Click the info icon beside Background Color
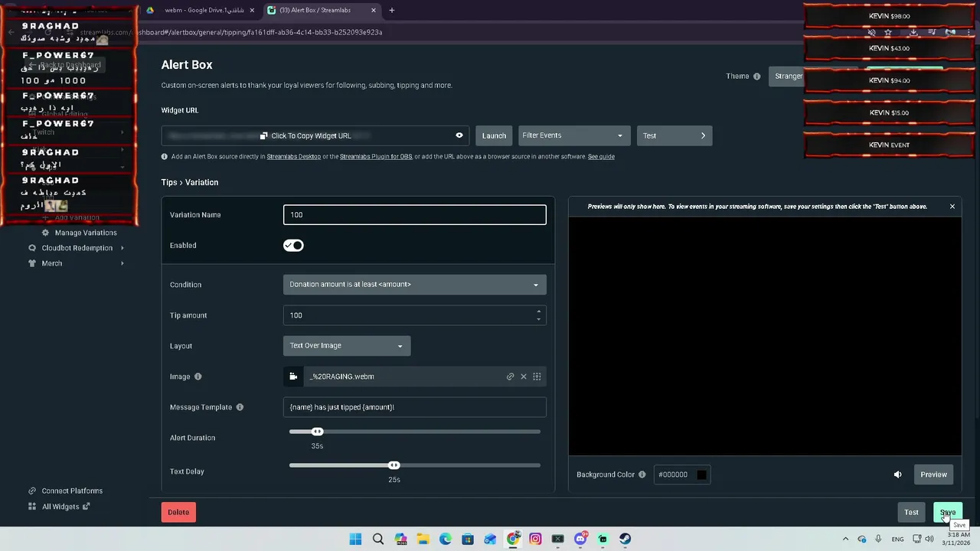Image resolution: width=980 pixels, height=551 pixels. [642, 474]
